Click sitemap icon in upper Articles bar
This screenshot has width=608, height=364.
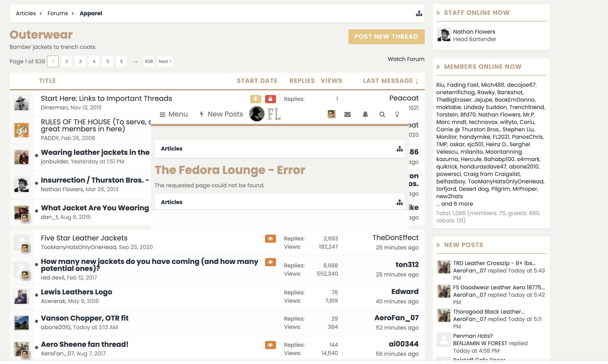[400, 149]
